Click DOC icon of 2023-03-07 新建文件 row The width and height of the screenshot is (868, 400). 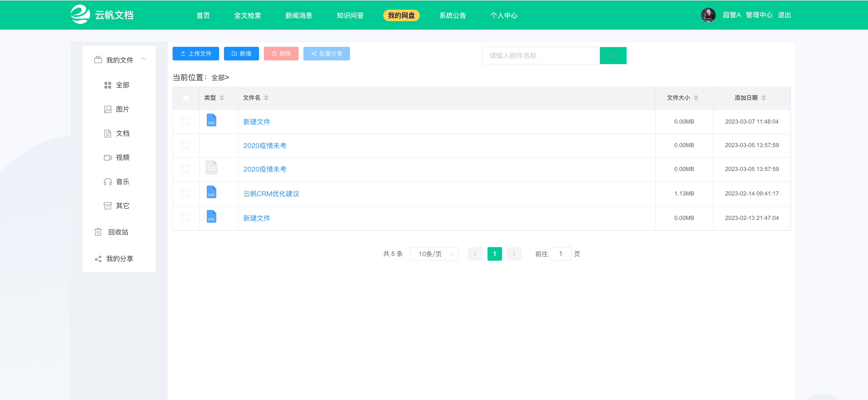[x=211, y=120]
